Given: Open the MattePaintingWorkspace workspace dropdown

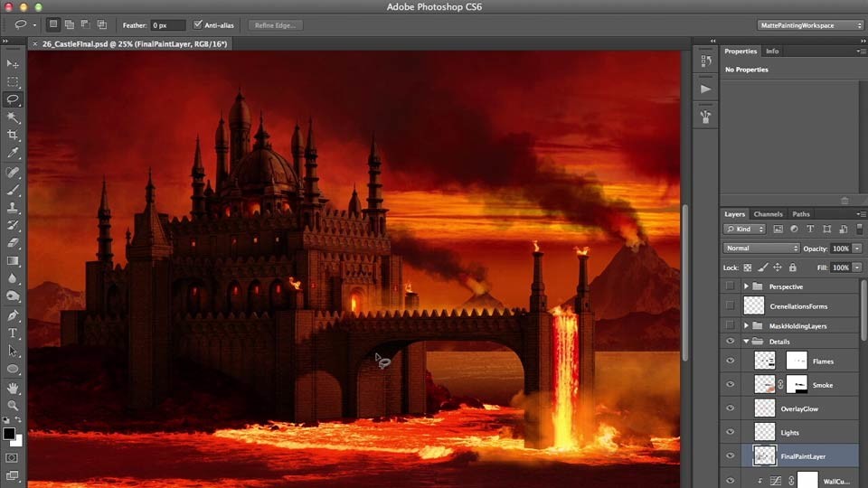Looking at the screenshot, I should (x=810, y=25).
